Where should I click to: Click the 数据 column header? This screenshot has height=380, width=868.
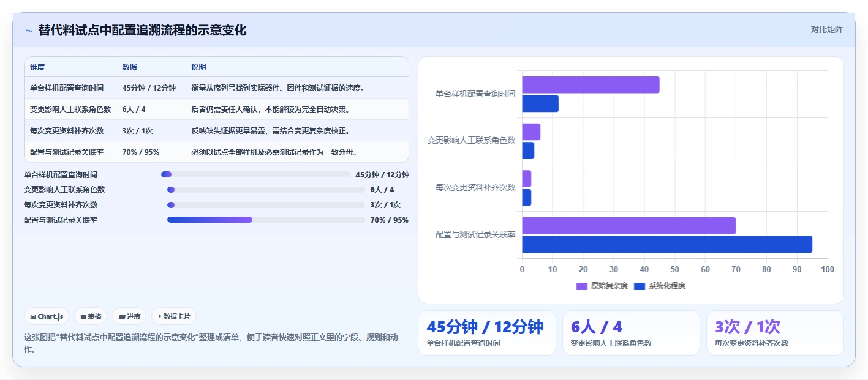pyautogui.click(x=130, y=67)
